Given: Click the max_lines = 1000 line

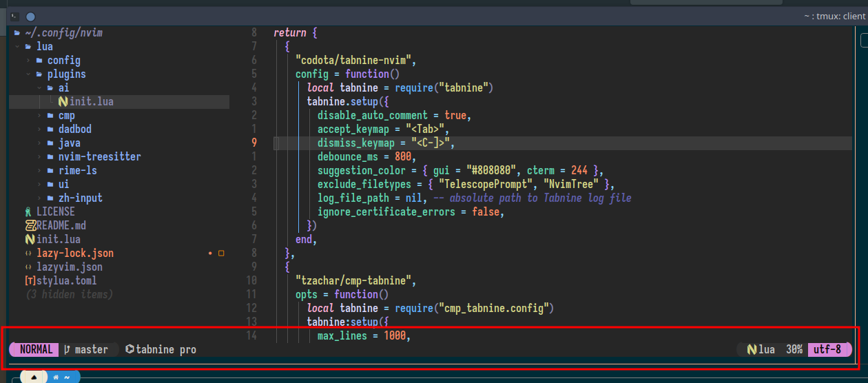Looking at the screenshot, I should pos(364,335).
